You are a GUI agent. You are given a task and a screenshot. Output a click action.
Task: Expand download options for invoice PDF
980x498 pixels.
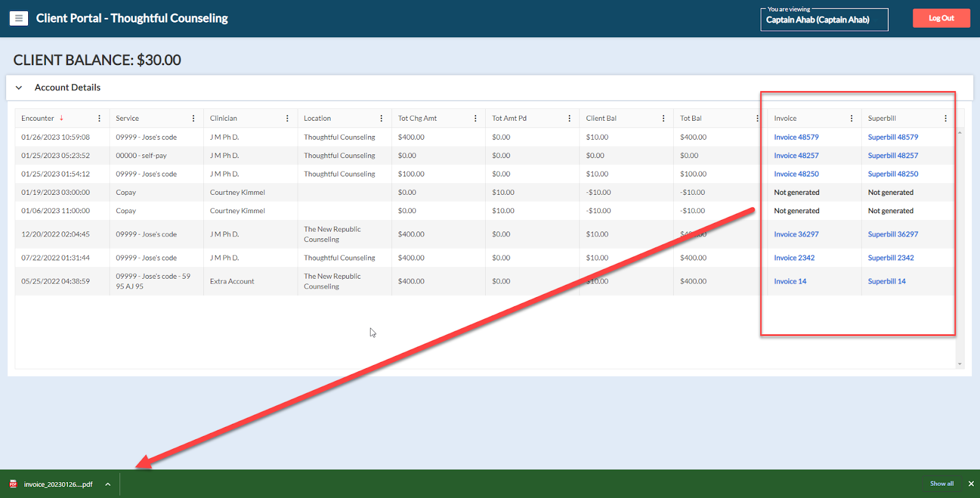pyautogui.click(x=108, y=484)
